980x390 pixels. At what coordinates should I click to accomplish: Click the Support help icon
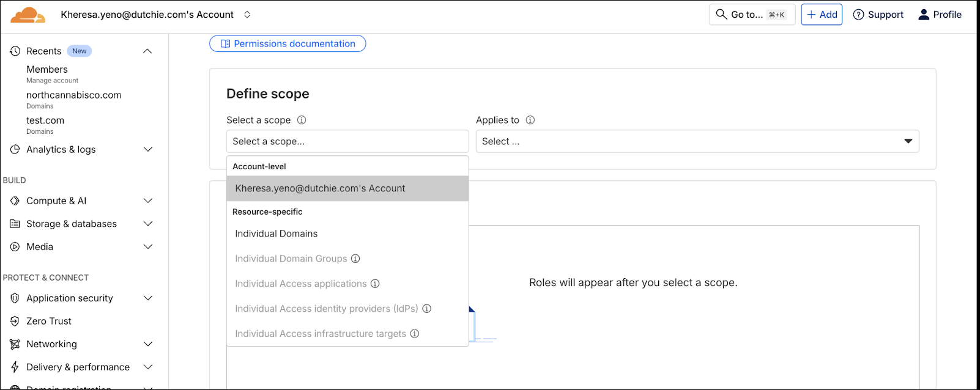coord(859,15)
